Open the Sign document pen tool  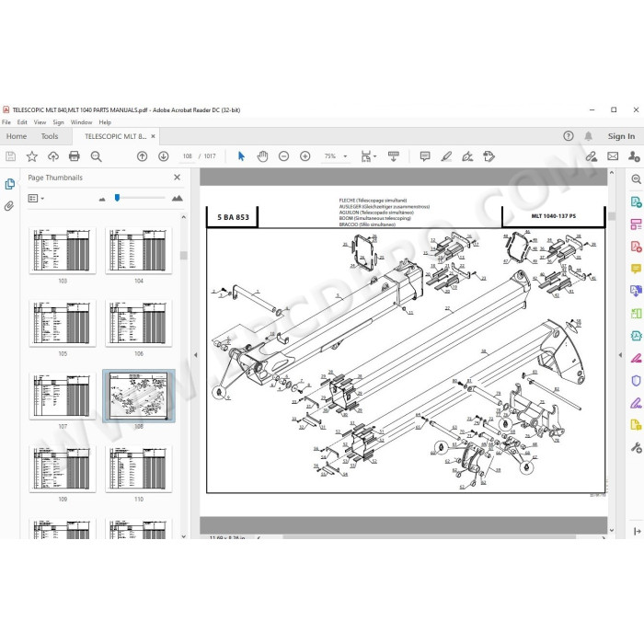point(467,156)
